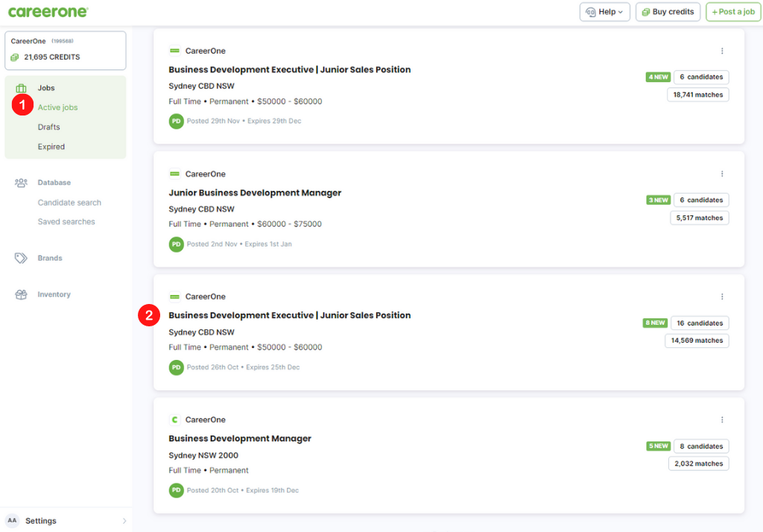Click PD avatar on job posted 29th Nov
Screen dimensions: 763x532
pyautogui.click(x=176, y=121)
